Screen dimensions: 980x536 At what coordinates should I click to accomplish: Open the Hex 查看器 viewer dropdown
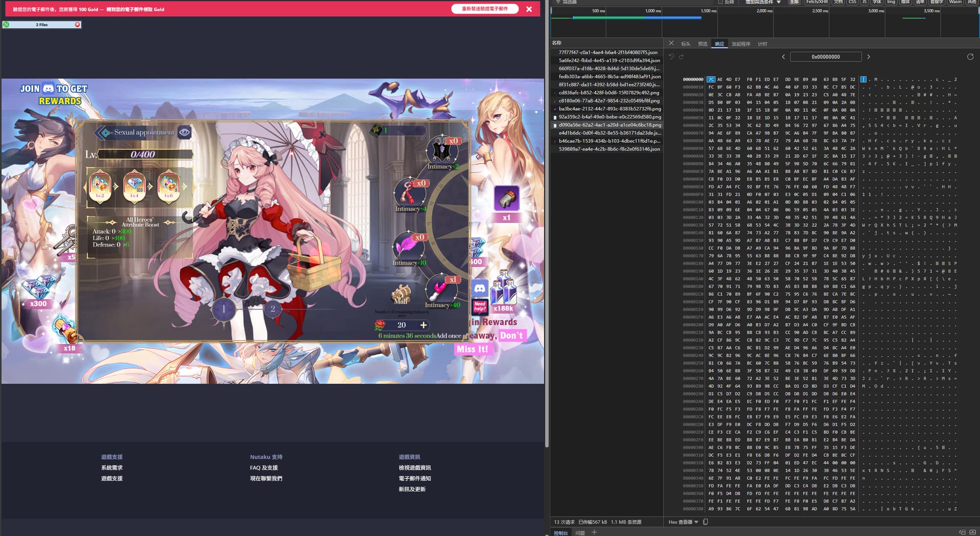(683, 522)
